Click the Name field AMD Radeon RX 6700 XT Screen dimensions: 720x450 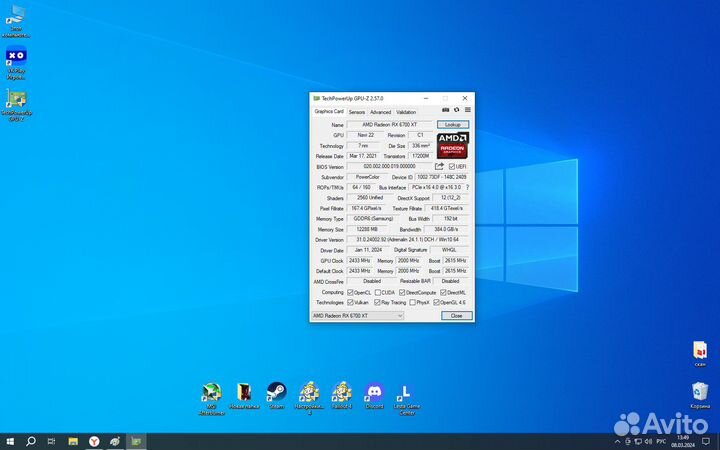click(x=389, y=124)
